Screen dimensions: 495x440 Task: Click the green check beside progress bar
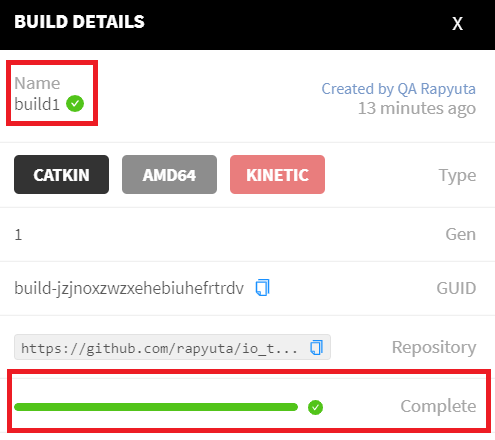[x=315, y=407]
